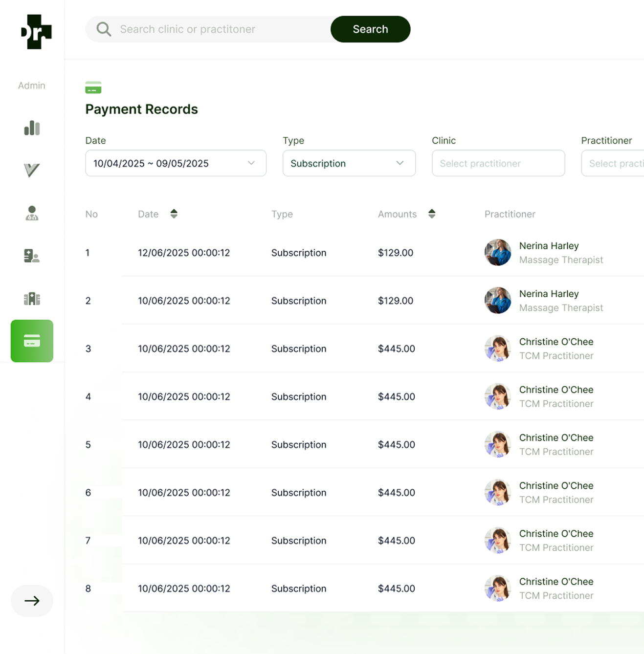Viewport: 644px width, 654px height.
Task: Click Christine O'Chee name in row 3
Action: click(556, 341)
